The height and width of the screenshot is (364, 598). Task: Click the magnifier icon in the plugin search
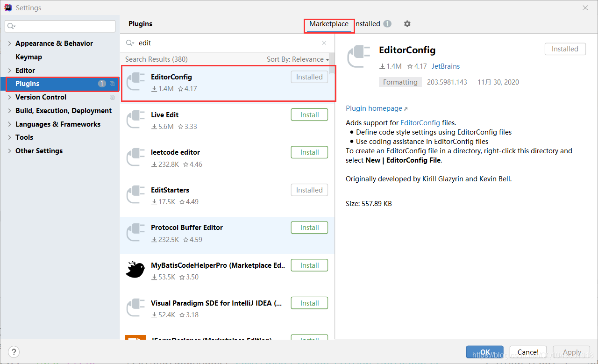tap(130, 43)
